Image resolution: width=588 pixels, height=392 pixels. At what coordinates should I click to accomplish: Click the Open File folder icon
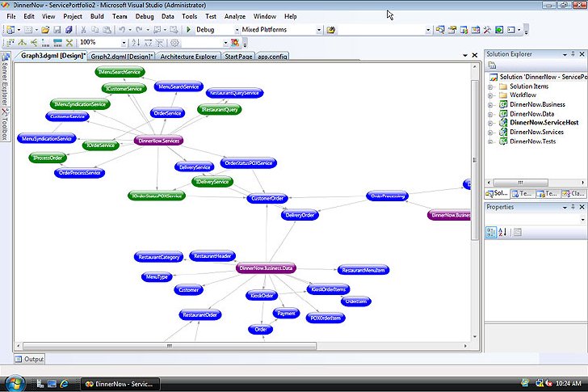click(x=45, y=30)
